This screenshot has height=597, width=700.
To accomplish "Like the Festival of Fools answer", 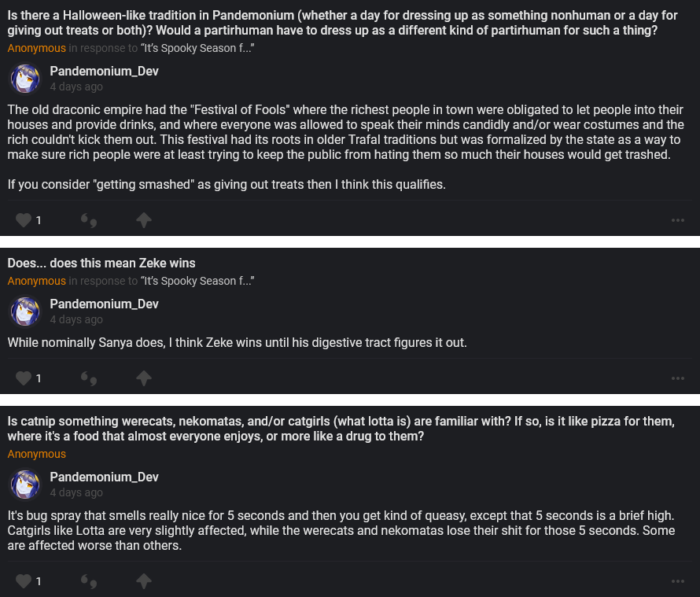I will point(24,220).
